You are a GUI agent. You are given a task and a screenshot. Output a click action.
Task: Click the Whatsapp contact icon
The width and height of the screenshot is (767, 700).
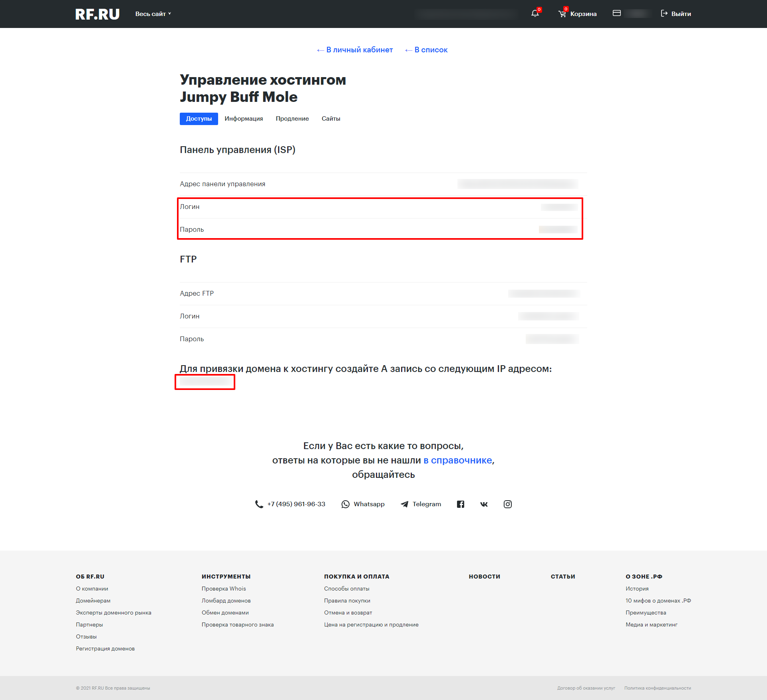[x=346, y=504]
